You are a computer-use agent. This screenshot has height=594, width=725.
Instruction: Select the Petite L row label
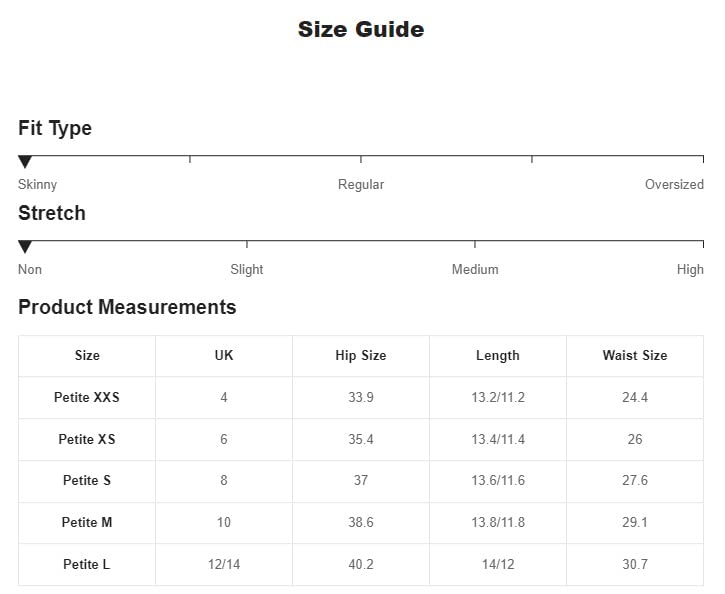click(87, 565)
